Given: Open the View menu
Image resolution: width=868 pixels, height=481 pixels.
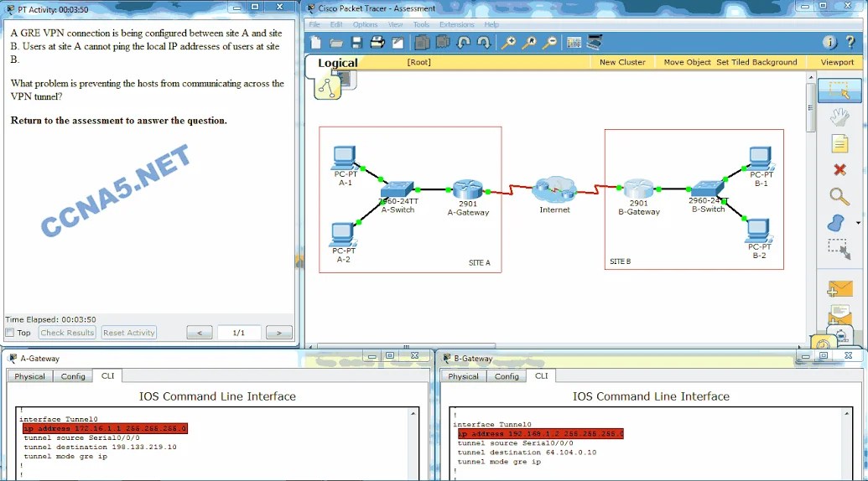Looking at the screenshot, I should [x=395, y=24].
